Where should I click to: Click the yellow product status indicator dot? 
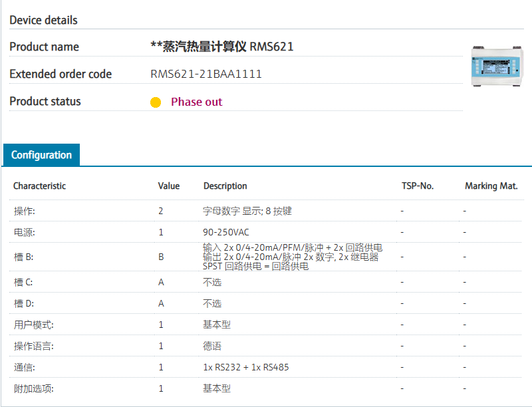coord(156,102)
